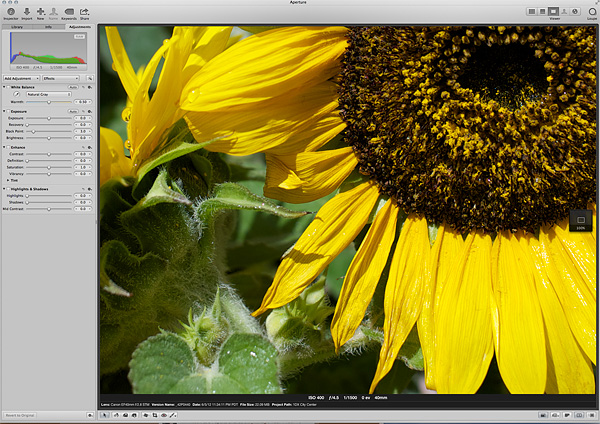Switch to the Library tab
This screenshot has width=600, height=424.
click(x=16, y=27)
